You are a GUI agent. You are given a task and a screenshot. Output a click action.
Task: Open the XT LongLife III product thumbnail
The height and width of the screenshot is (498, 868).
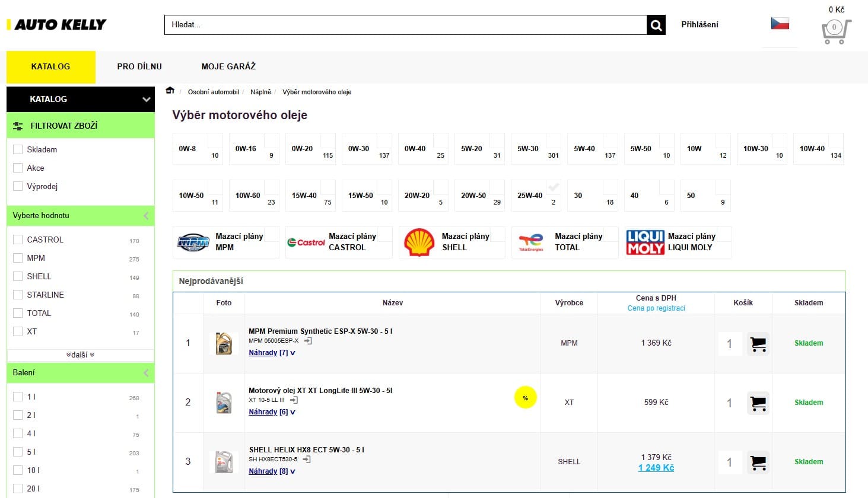coord(224,403)
